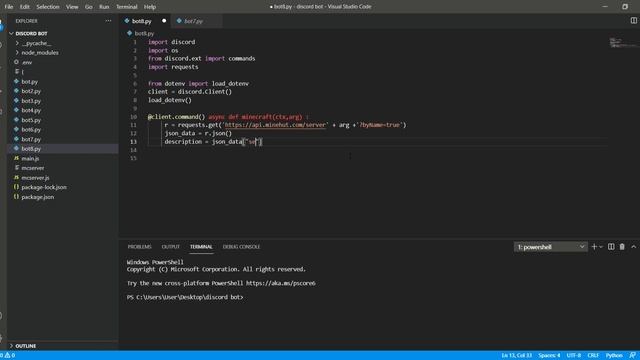This screenshot has height=360, width=640.
Task: Split the terminal panel
Action: (611, 247)
